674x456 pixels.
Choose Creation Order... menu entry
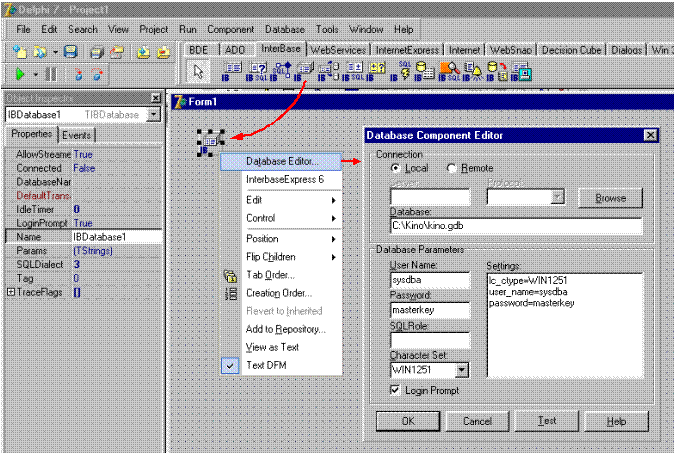tap(279, 293)
